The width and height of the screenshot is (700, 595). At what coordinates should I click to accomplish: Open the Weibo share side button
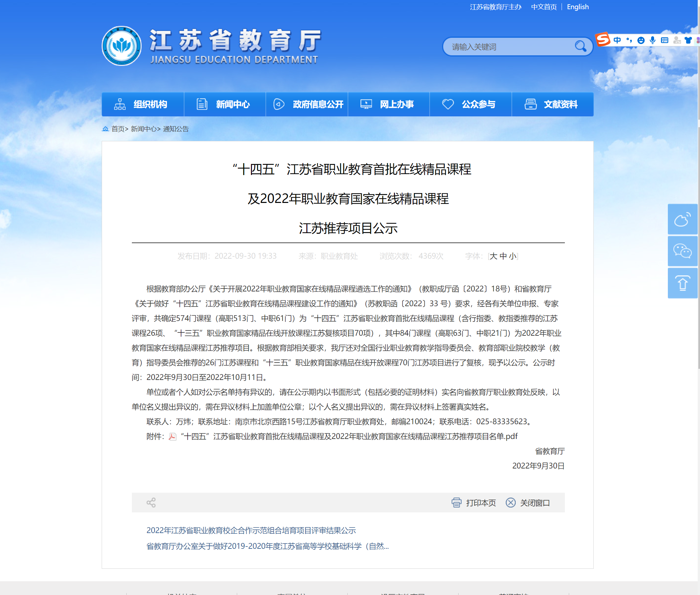pyautogui.click(x=682, y=219)
